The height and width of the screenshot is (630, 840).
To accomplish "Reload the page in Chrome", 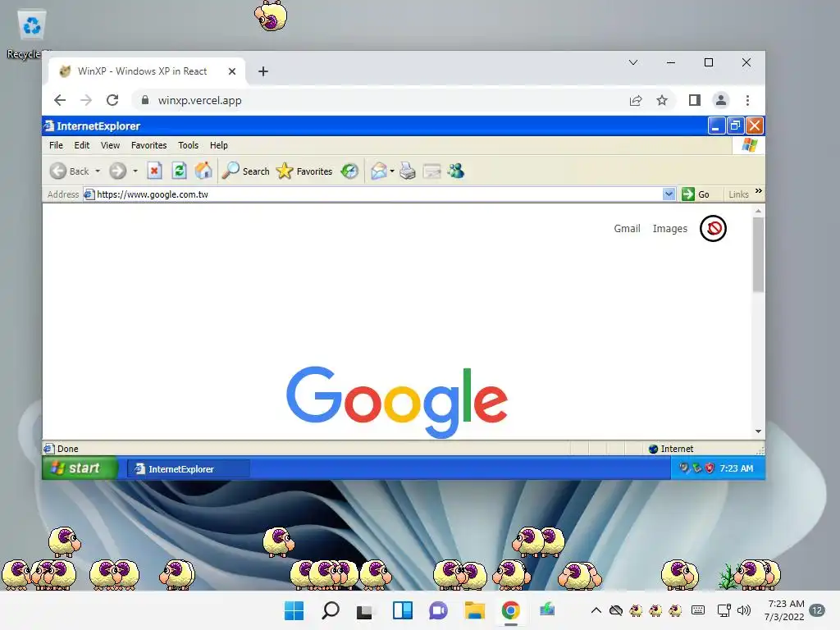I will (112, 100).
